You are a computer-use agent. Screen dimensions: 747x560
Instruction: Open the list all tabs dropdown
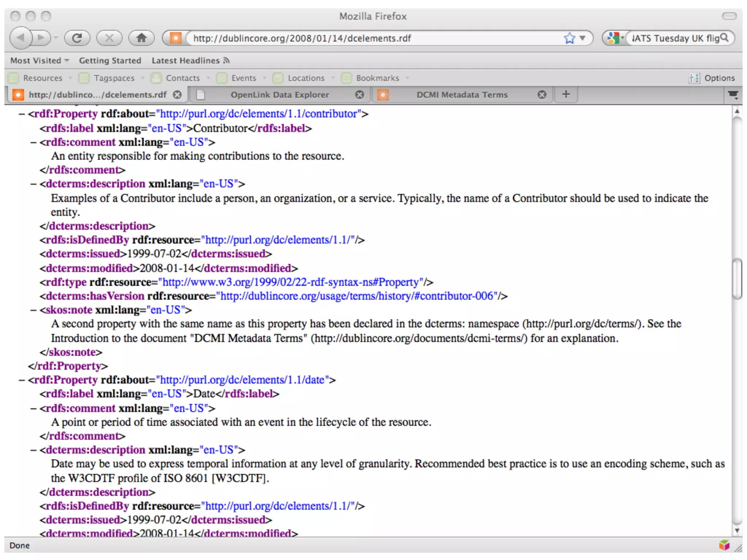[733, 95]
